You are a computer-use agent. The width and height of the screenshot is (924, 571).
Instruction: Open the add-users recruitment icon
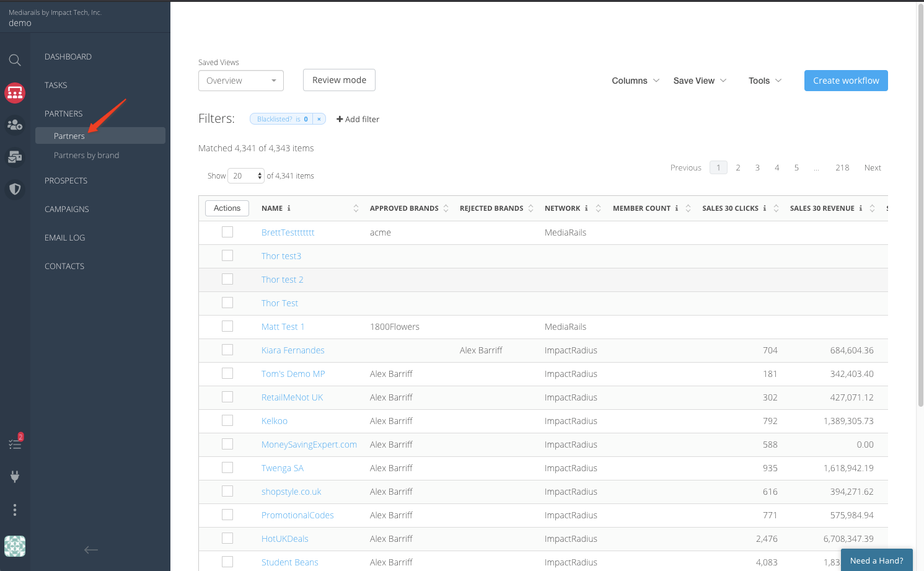[15, 125]
